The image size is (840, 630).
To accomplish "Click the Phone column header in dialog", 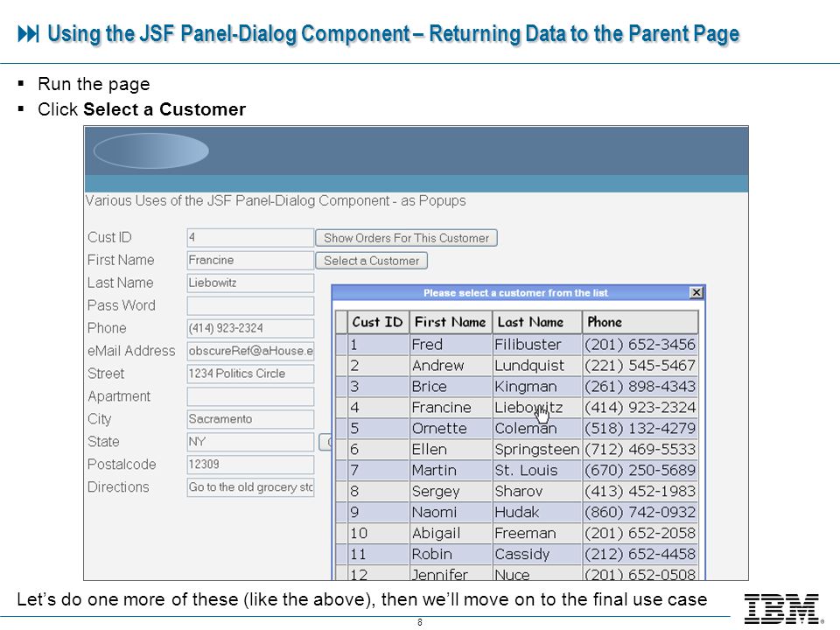I will pos(640,322).
